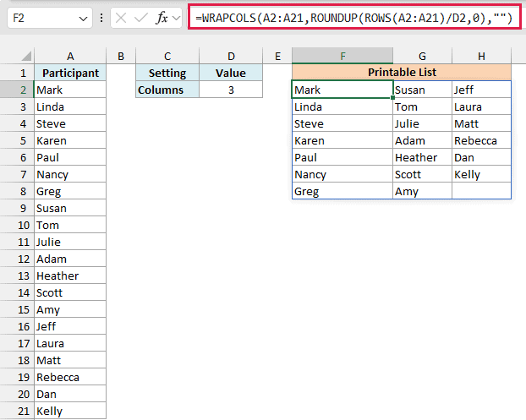
Task: Select column F header
Action: [x=342, y=56]
